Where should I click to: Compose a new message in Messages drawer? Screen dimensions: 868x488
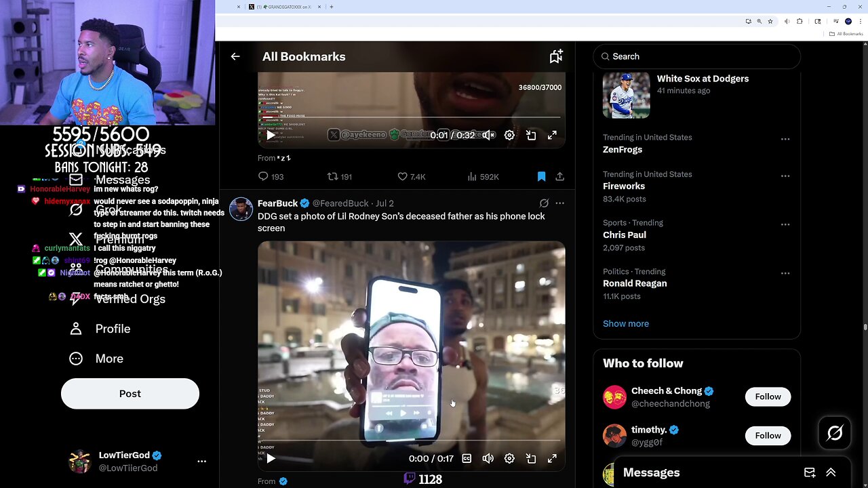click(x=810, y=472)
